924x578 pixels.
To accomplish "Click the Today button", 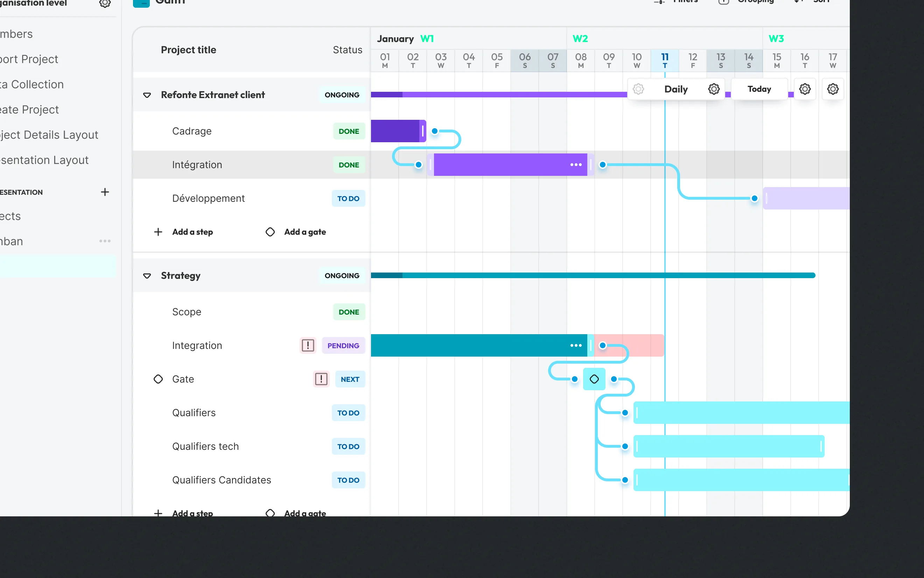I will tap(759, 89).
